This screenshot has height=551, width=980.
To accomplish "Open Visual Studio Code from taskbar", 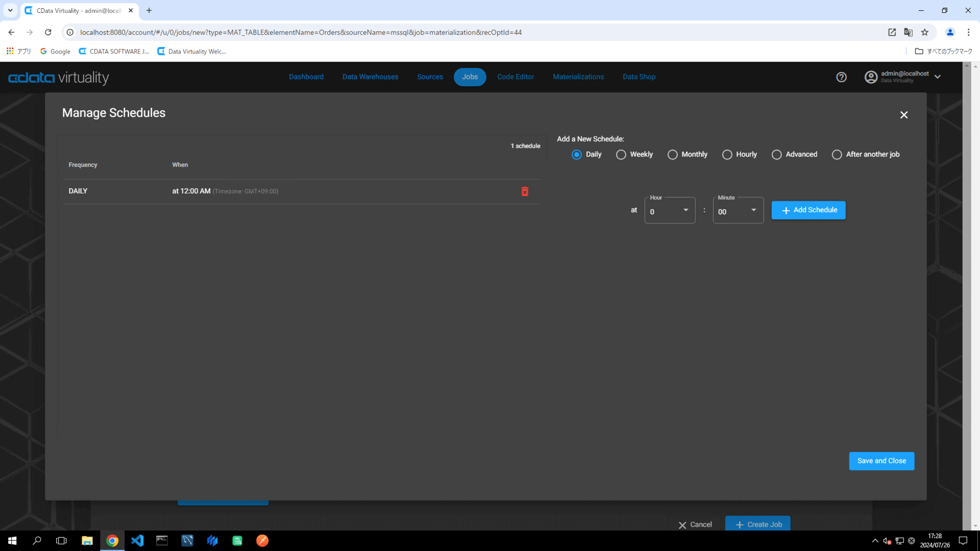I will (x=137, y=540).
